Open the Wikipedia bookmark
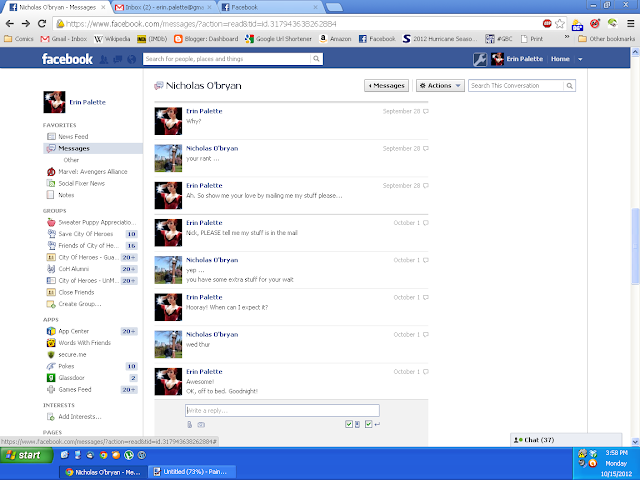 coord(112,39)
